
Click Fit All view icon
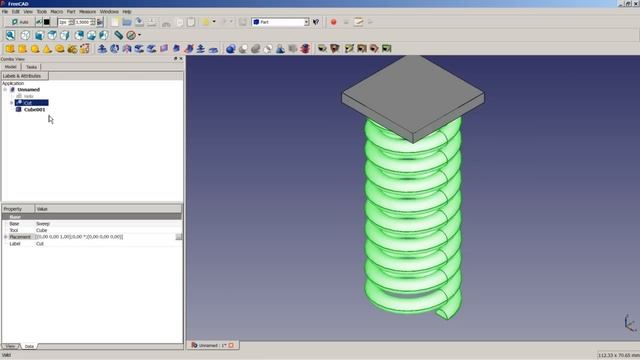coord(10,36)
